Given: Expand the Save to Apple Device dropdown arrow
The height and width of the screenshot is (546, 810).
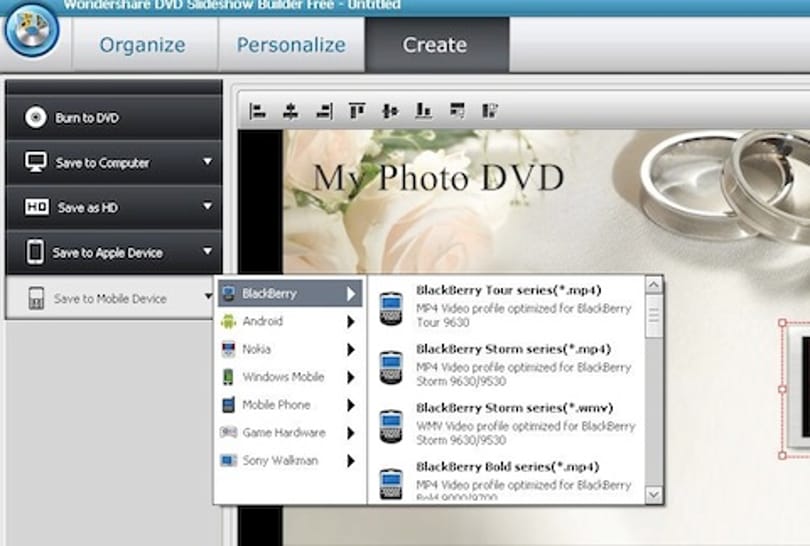Looking at the screenshot, I should (x=207, y=251).
